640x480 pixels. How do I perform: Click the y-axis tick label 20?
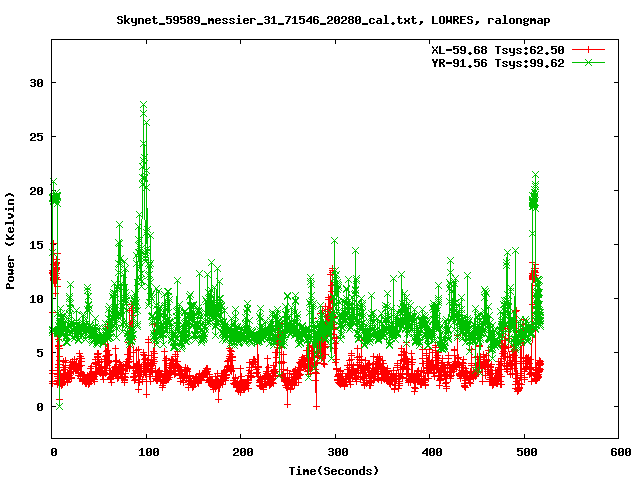pos(36,191)
